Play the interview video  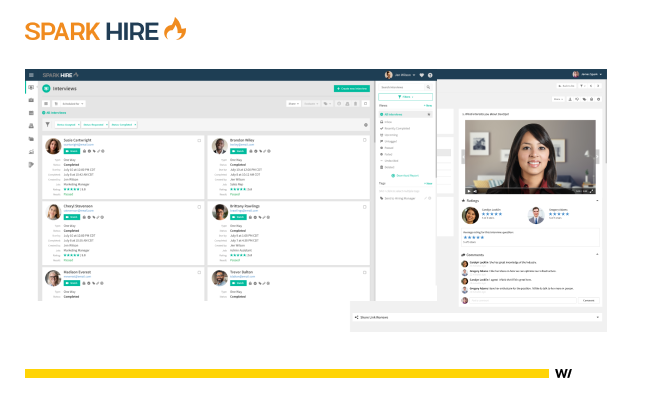coord(469,190)
